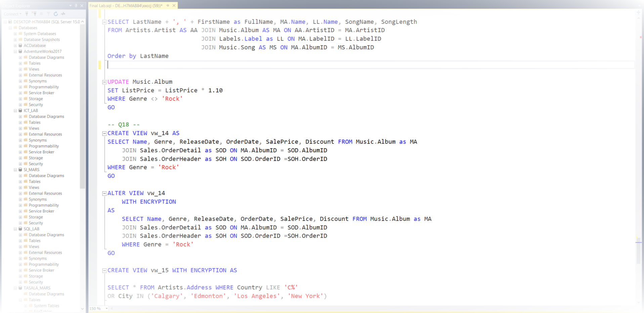The height and width of the screenshot is (313, 644).
Task: Select the ACDatabase database icon
Action: click(x=20, y=45)
